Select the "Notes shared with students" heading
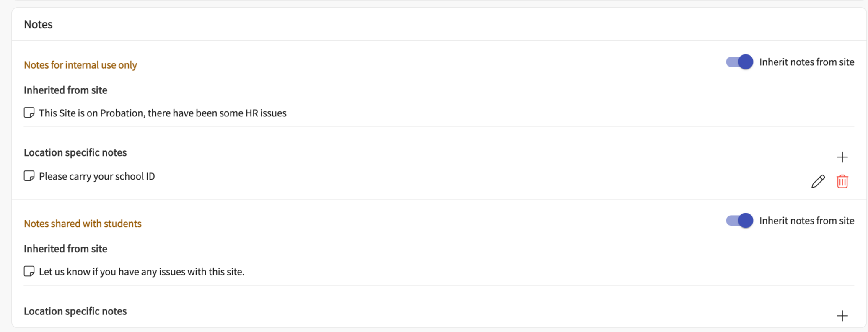The width and height of the screenshot is (868, 332). point(83,224)
